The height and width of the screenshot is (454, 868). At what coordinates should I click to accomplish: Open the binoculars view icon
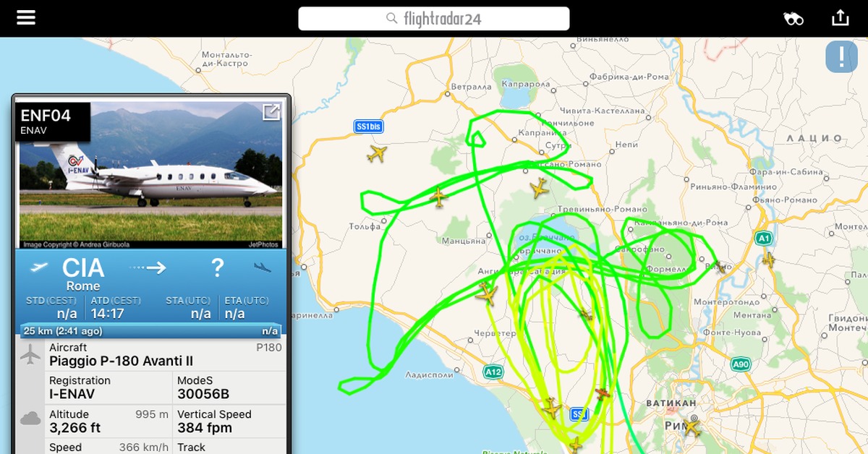(x=793, y=19)
